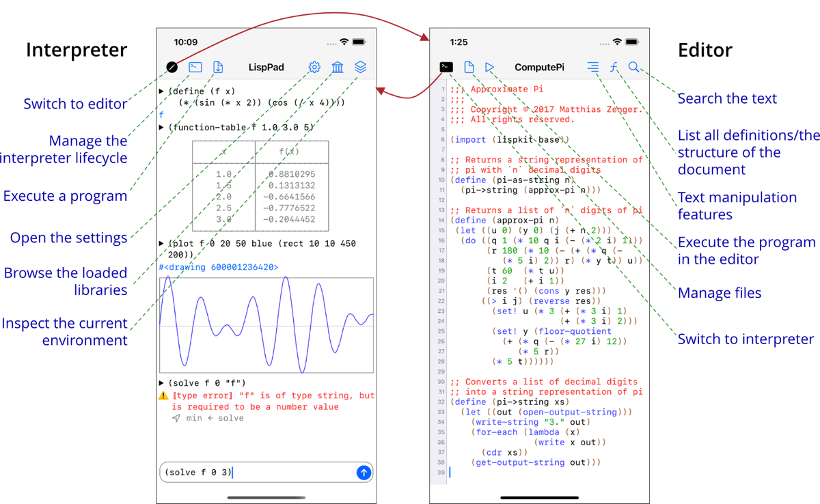Click the execute a program document icon

click(218, 67)
